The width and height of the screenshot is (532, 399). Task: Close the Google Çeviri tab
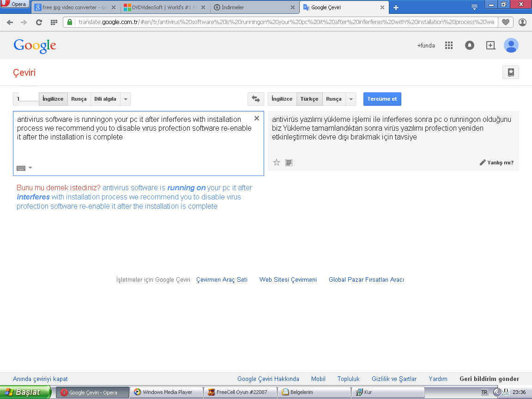pos(382,7)
